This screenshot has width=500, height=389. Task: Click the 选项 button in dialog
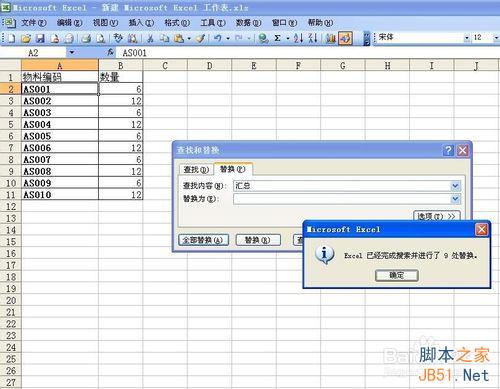(x=436, y=216)
